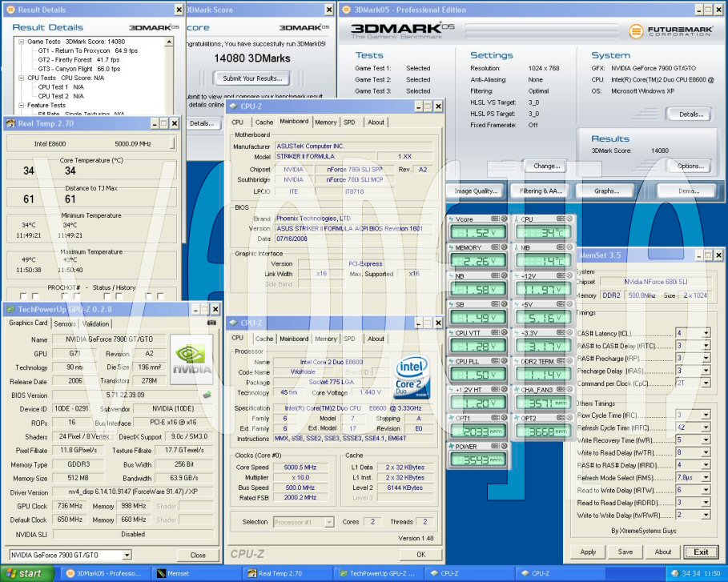Viewport: 728px width, 582px height.
Task: Collapse the CPU Tests tree node
Action: click(22, 78)
